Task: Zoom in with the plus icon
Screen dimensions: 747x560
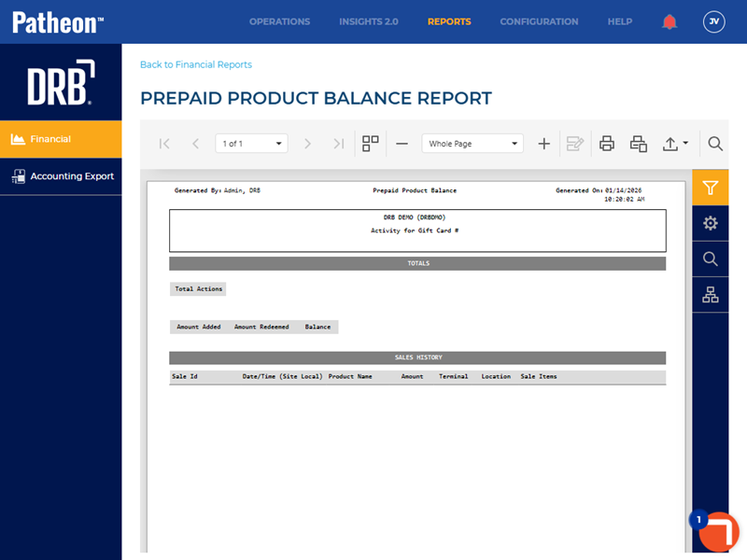Action: (x=544, y=144)
